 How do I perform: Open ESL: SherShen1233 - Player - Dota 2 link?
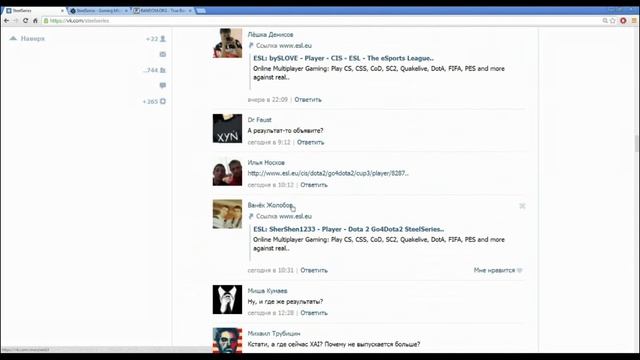[349, 229]
